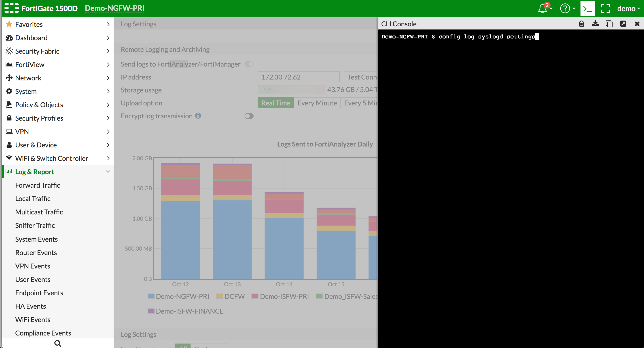Screen dimensions: 644x348
Task: Toggle Demo-ISFW-FINANCE legend series
Action: point(186,311)
